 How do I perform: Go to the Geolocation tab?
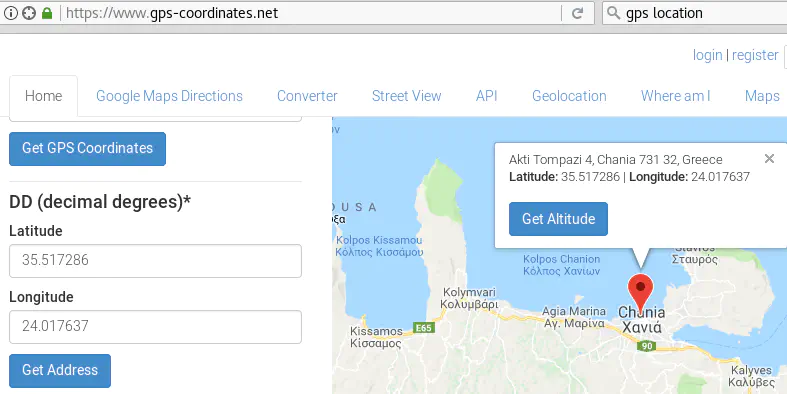coord(569,96)
